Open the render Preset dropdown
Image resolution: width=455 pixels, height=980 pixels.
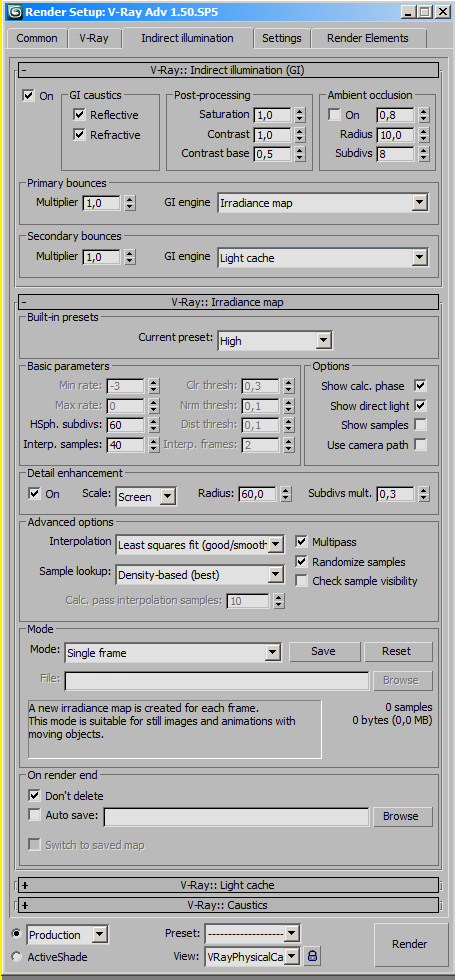click(x=252, y=934)
